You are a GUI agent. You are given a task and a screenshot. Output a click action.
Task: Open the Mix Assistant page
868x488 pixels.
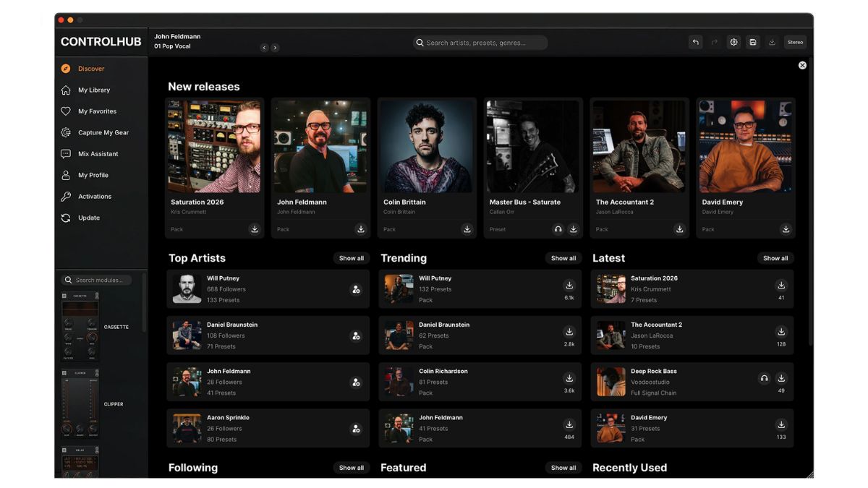click(x=98, y=154)
